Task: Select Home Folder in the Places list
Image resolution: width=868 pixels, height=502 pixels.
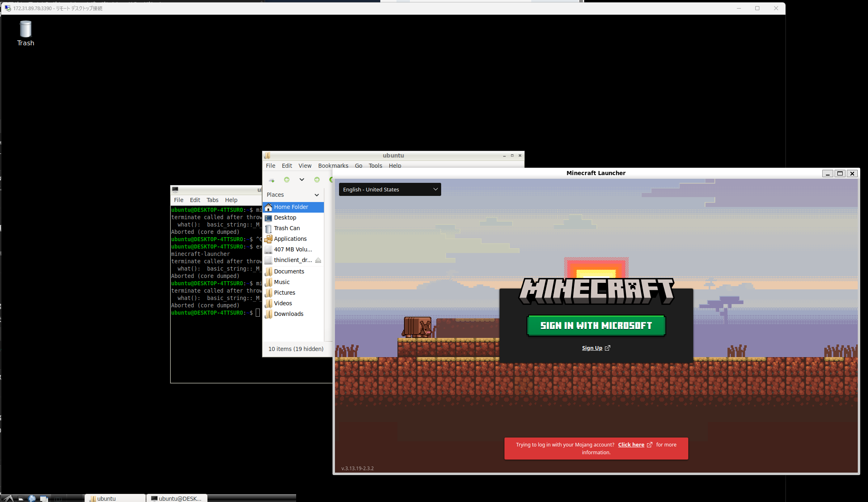Action: tap(294, 207)
